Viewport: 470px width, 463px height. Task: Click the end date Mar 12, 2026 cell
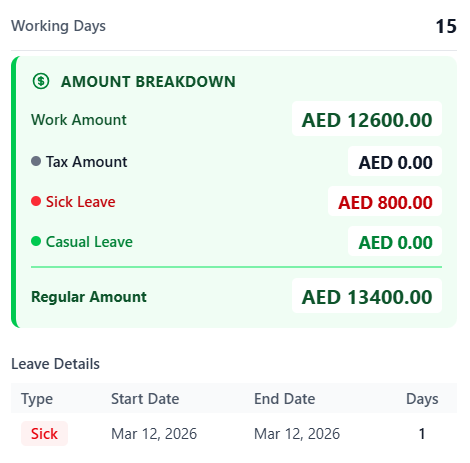click(x=297, y=434)
